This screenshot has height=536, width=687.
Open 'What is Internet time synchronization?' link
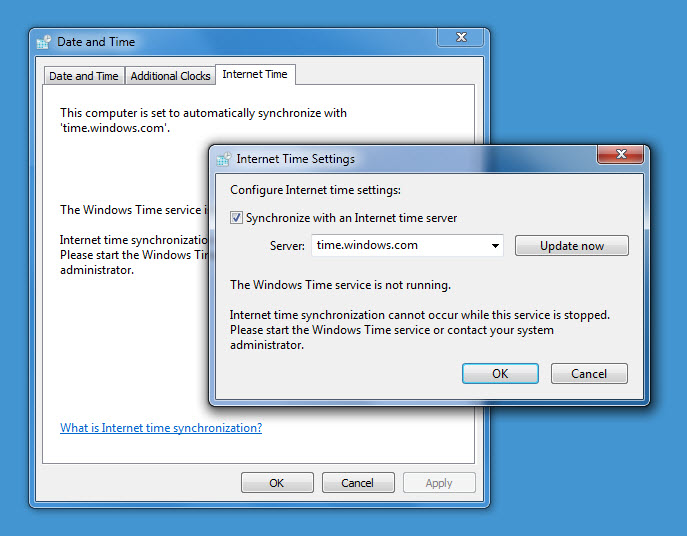coord(161,428)
